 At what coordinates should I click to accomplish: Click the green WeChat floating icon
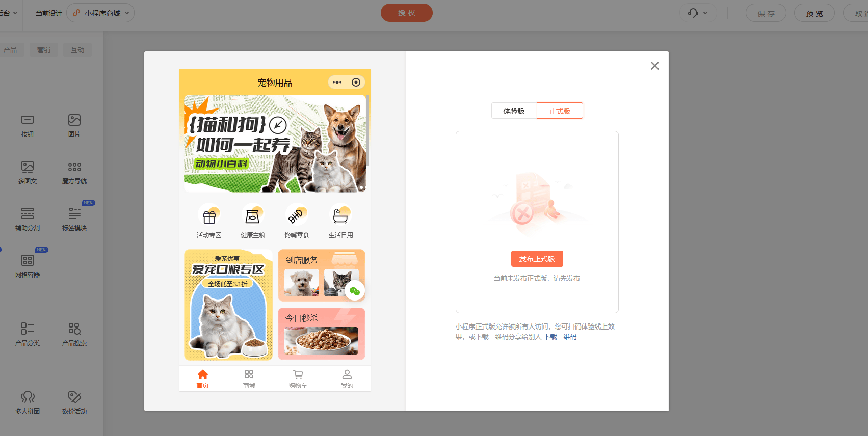point(355,291)
